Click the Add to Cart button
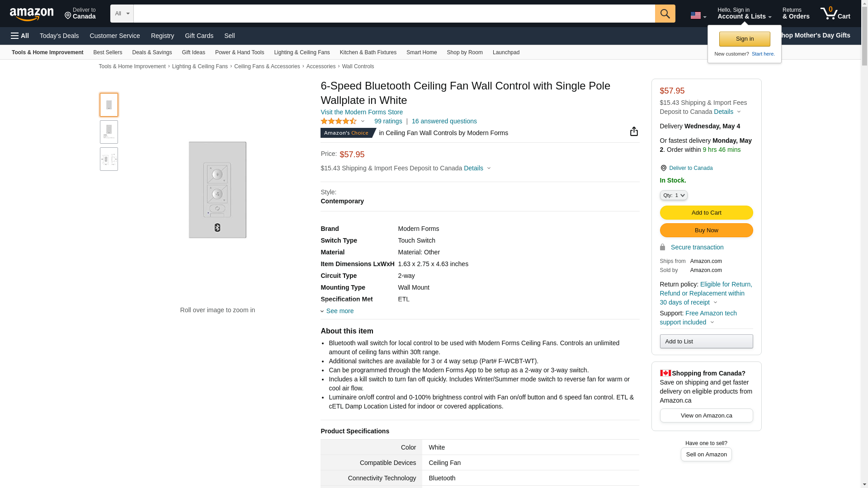 (706, 213)
